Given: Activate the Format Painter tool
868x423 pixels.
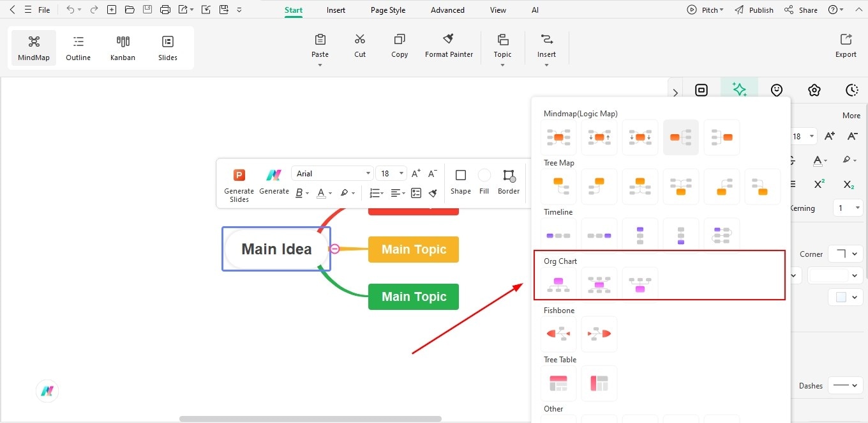Looking at the screenshot, I should 449,45.
